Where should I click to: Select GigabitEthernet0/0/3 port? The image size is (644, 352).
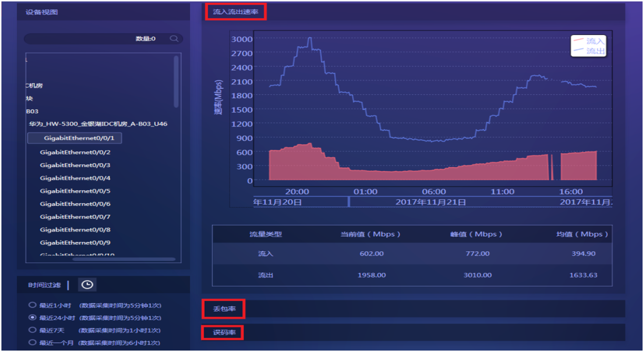coord(75,165)
